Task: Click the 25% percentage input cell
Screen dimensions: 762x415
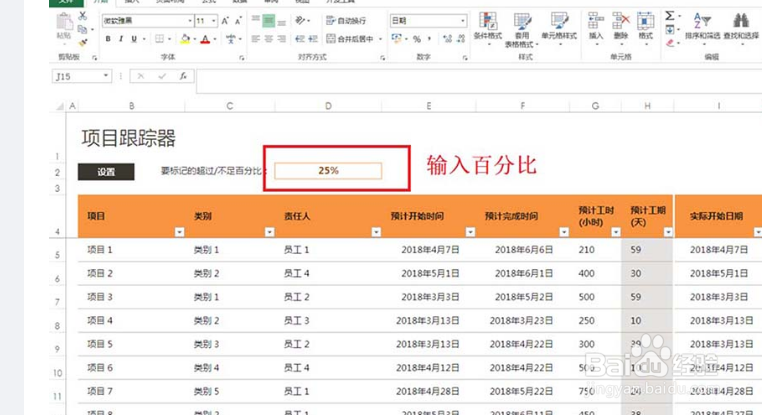Action: click(328, 171)
